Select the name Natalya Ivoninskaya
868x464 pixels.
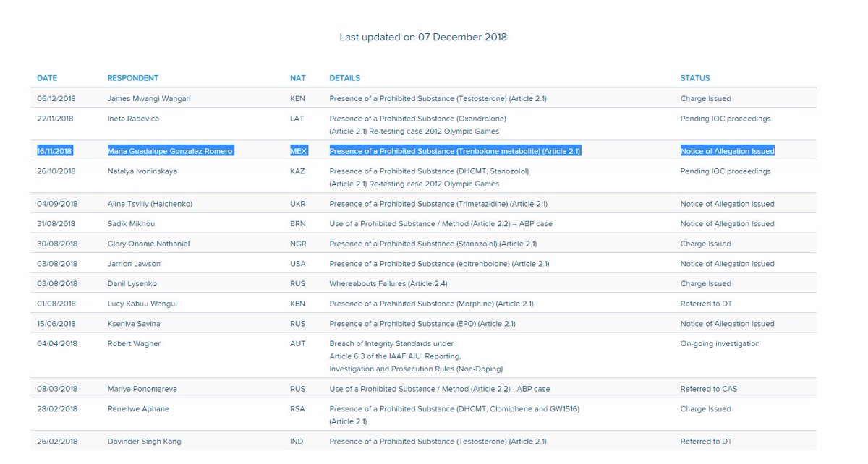[x=142, y=171]
